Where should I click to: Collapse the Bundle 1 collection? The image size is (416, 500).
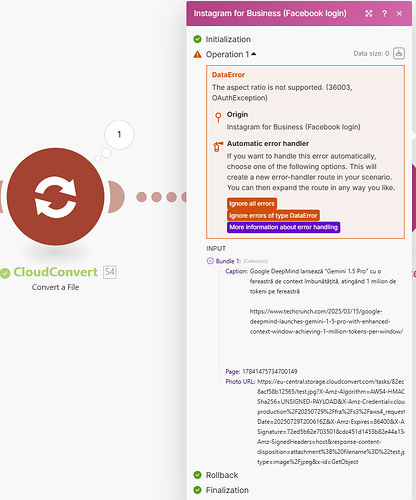tap(210, 261)
